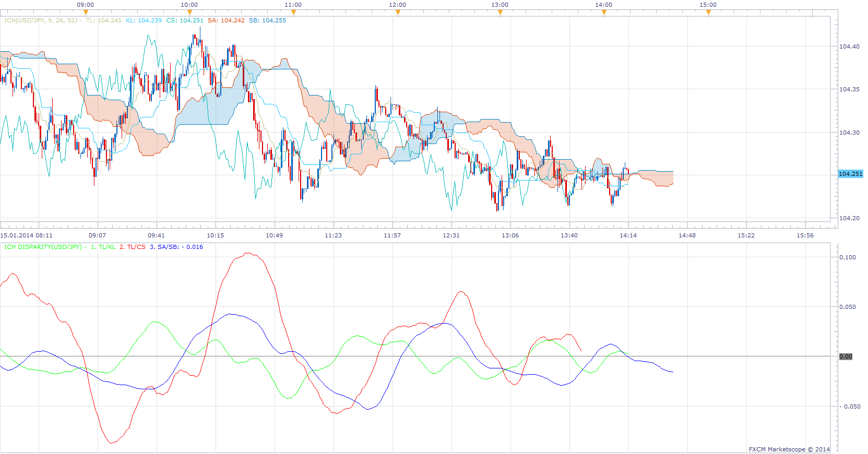
Task: Click the orange session marker at 11:00
Action: 293,13
